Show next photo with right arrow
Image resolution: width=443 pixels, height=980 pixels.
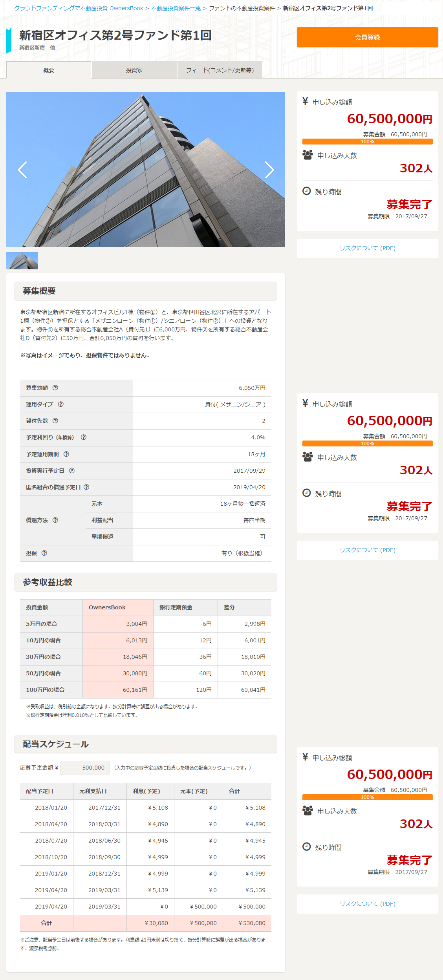point(269,170)
